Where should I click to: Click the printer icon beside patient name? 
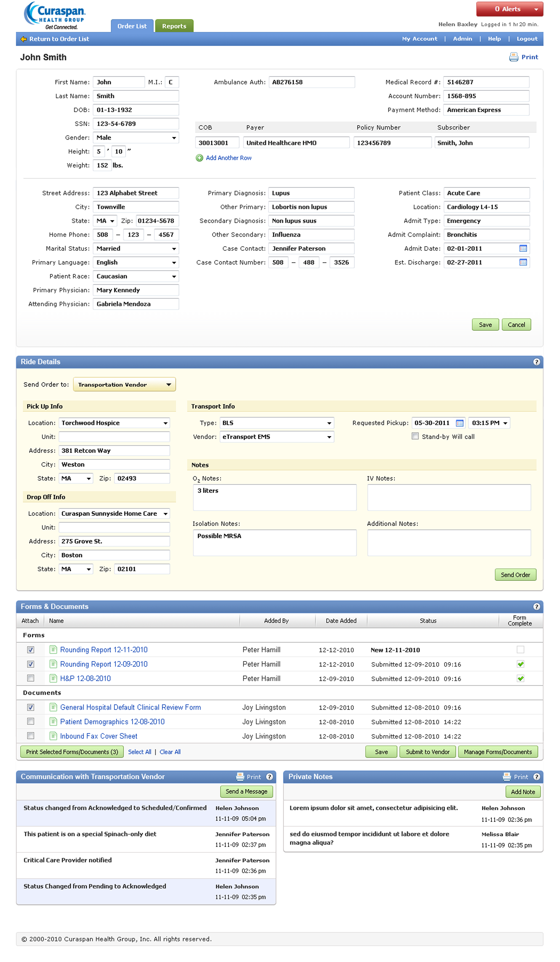[x=513, y=57]
